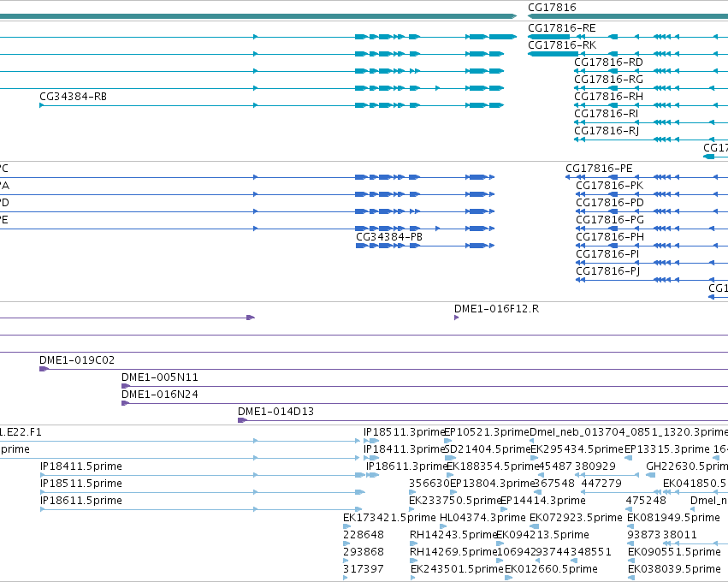Image resolution: width=728 pixels, height=582 pixels.
Task: Select the IP18411.5prime EST label
Action: (x=80, y=466)
